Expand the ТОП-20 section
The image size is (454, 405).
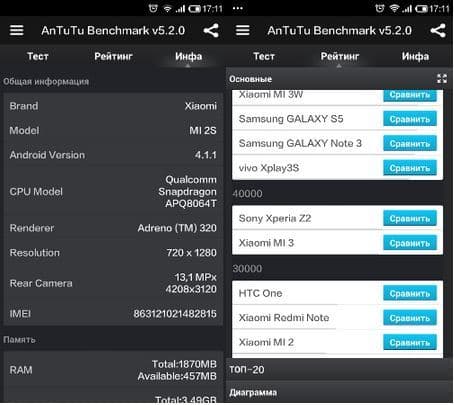click(x=340, y=369)
